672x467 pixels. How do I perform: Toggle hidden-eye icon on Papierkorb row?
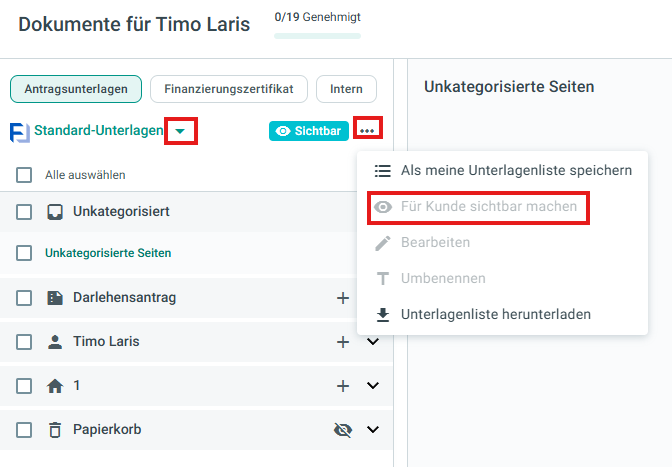click(x=343, y=430)
